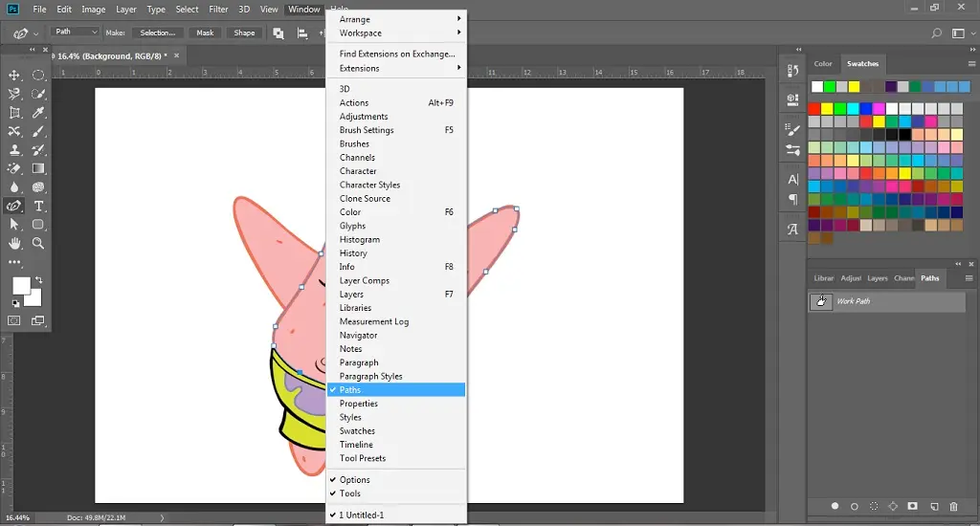Open History panel icon in dock
980x526 pixels.
(792, 71)
